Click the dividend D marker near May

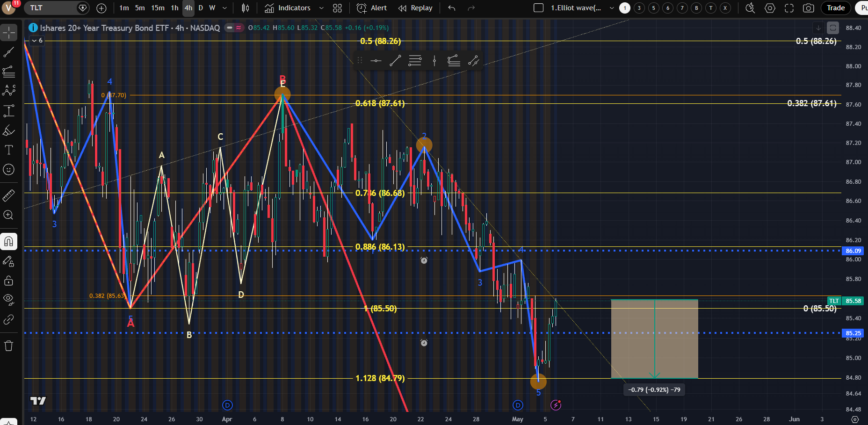518,405
